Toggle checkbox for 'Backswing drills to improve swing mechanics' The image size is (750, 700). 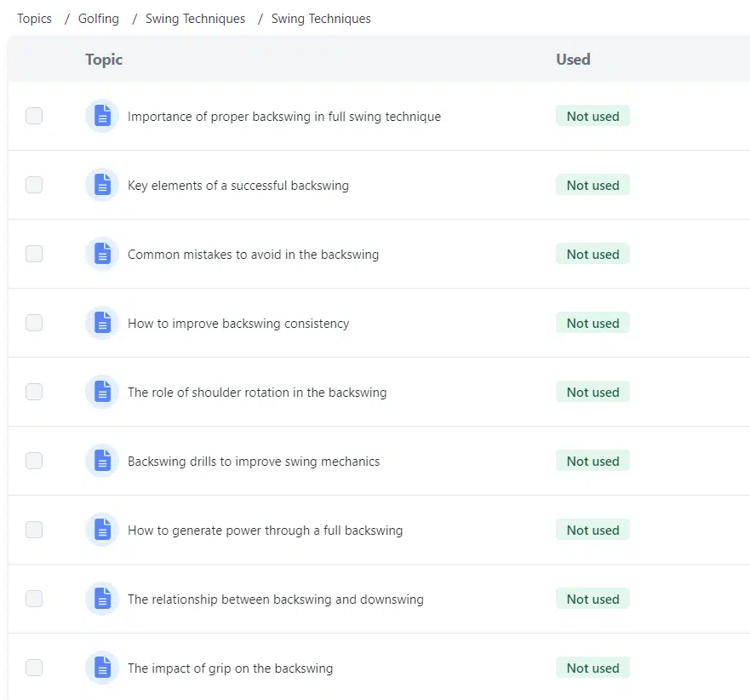(x=34, y=461)
